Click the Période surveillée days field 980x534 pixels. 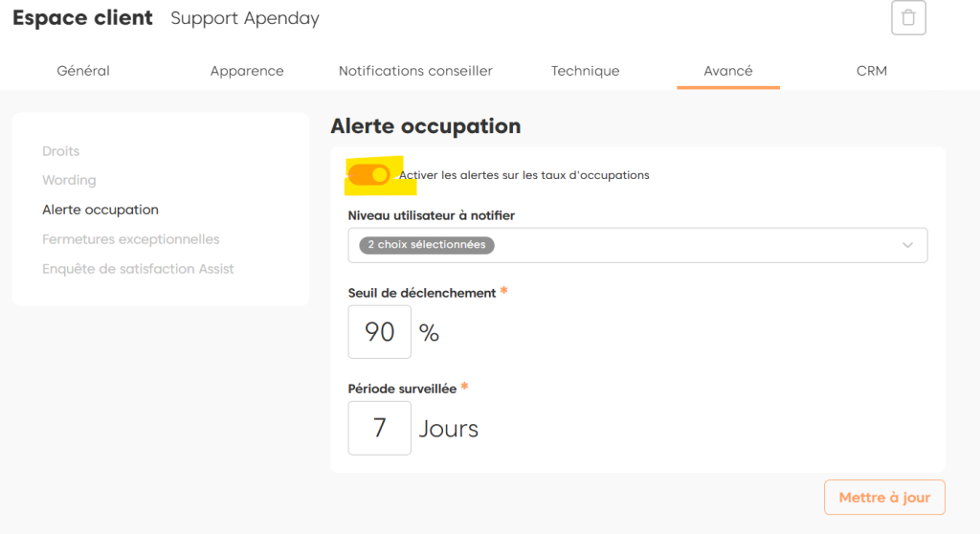point(380,428)
